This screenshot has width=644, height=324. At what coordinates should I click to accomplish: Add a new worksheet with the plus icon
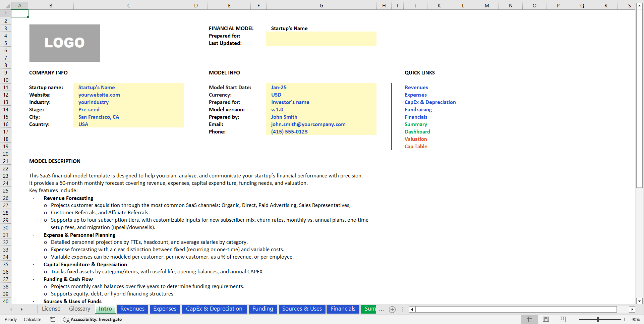pos(392,309)
